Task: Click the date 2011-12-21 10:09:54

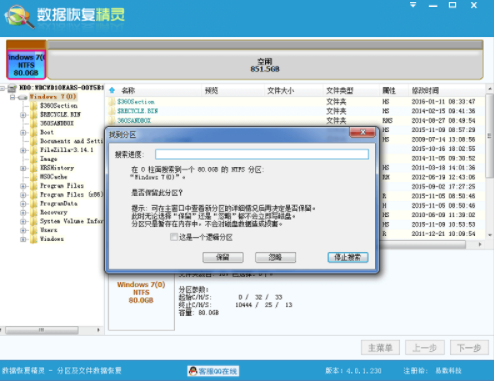Action: click(x=443, y=234)
